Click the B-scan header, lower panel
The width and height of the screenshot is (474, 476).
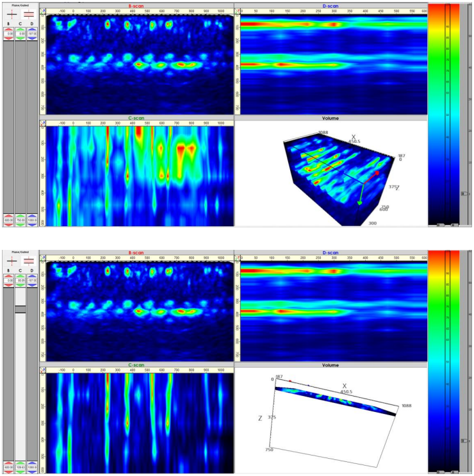click(136, 252)
